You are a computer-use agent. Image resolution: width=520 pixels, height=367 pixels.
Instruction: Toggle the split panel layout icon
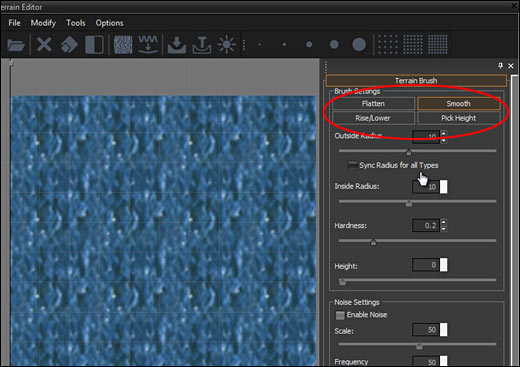[94, 45]
